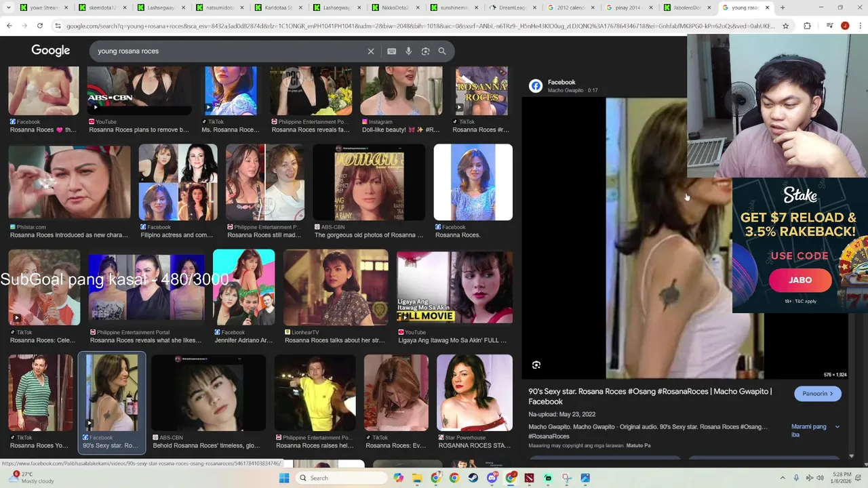Open the Ligaya Full Movie thumbnail
This screenshot has width=868, height=488.
point(454,287)
